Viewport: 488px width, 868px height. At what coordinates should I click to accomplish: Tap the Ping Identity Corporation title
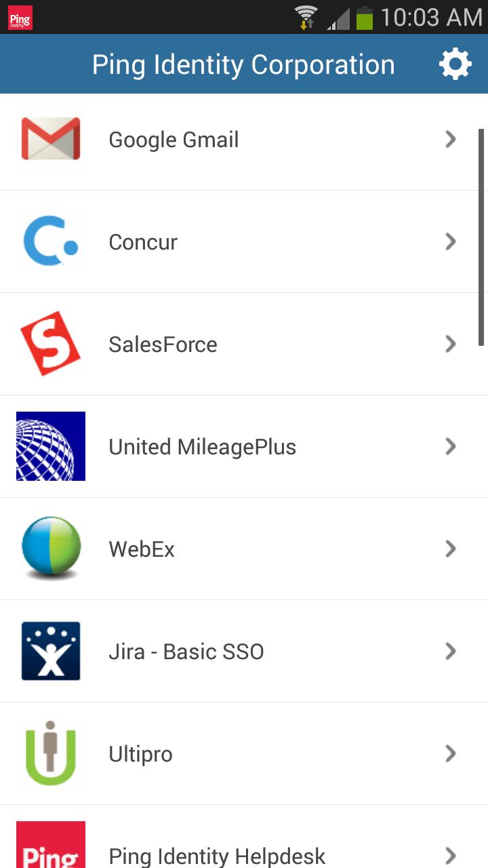pos(243,65)
